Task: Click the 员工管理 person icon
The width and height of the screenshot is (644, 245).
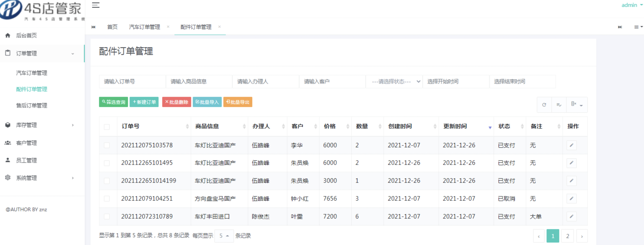Action: click(8, 160)
